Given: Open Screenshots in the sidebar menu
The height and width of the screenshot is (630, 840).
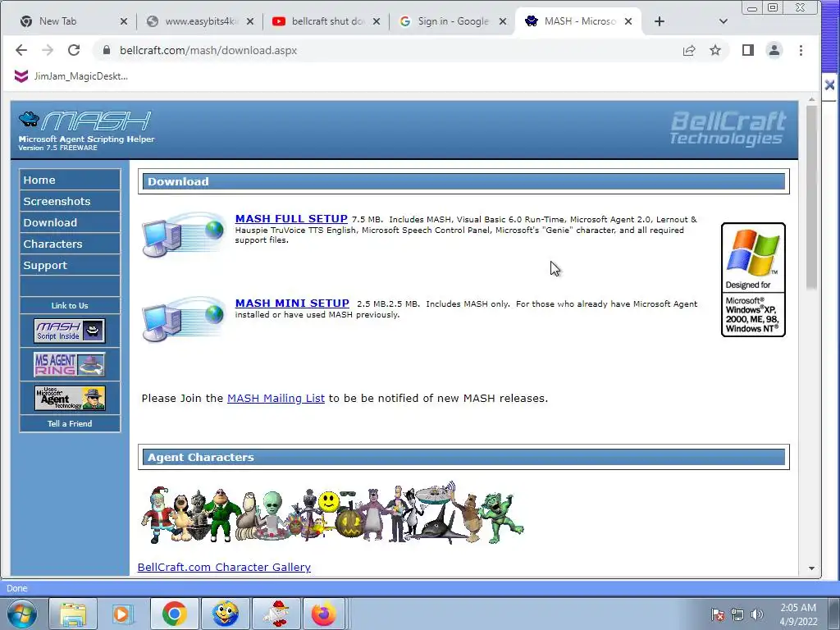Looking at the screenshot, I should click(70, 202).
